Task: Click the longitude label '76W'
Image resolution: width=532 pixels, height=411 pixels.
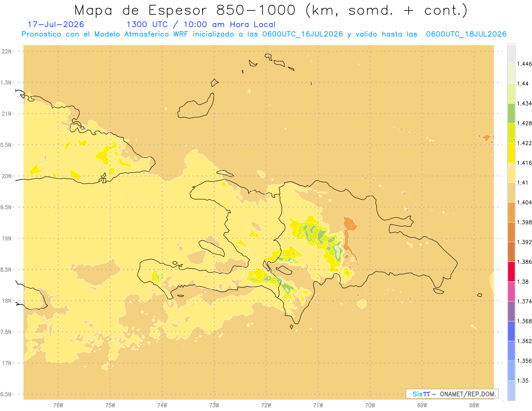Action: tap(58, 405)
